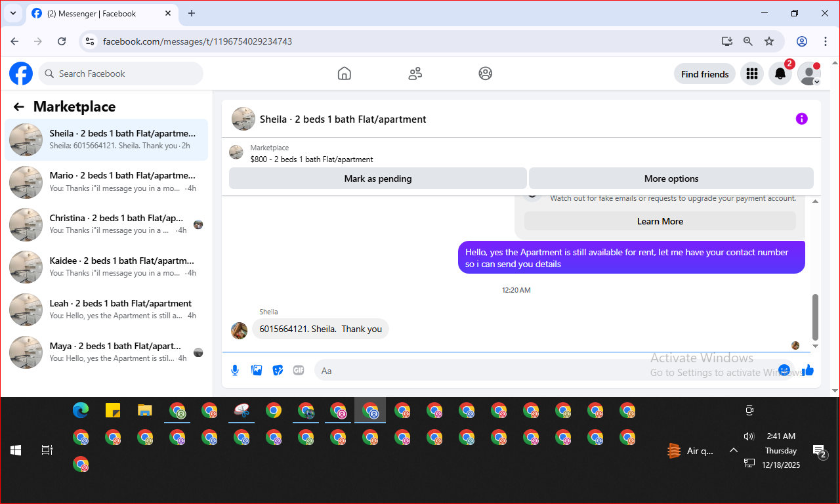The width and height of the screenshot is (840, 504).
Task: Reload the page
Action: click(62, 41)
